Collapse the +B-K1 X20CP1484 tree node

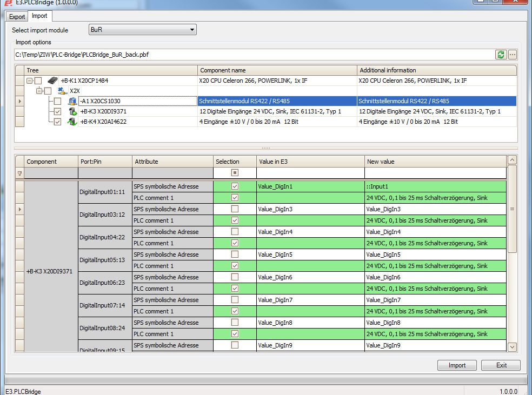[x=29, y=81]
